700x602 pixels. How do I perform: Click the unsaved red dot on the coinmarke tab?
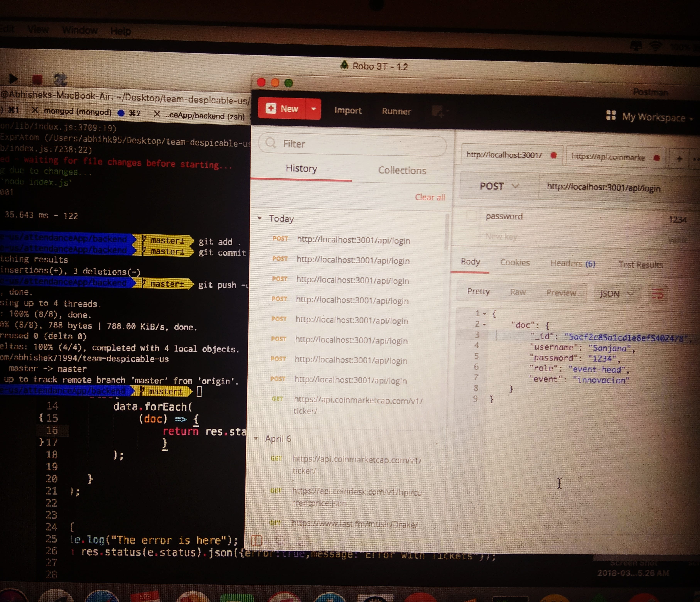pos(656,158)
